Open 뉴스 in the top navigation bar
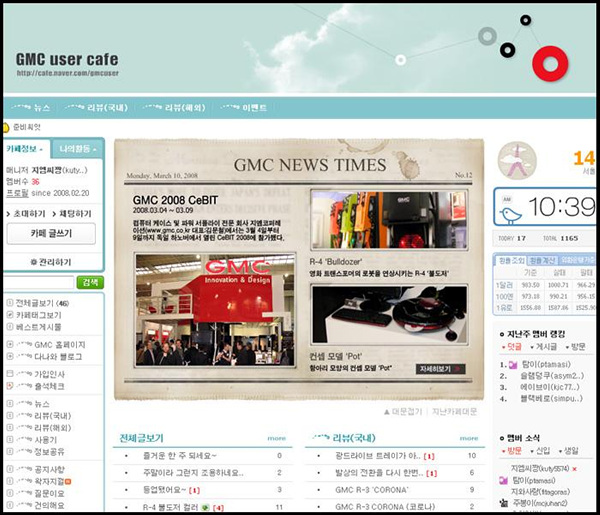 [x=31, y=108]
